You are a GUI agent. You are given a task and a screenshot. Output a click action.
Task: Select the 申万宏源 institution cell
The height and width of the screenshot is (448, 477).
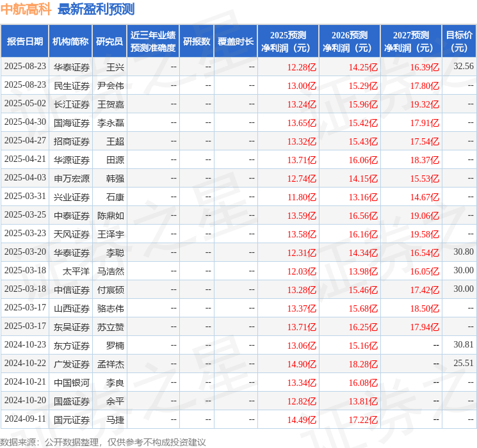click(x=72, y=179)
